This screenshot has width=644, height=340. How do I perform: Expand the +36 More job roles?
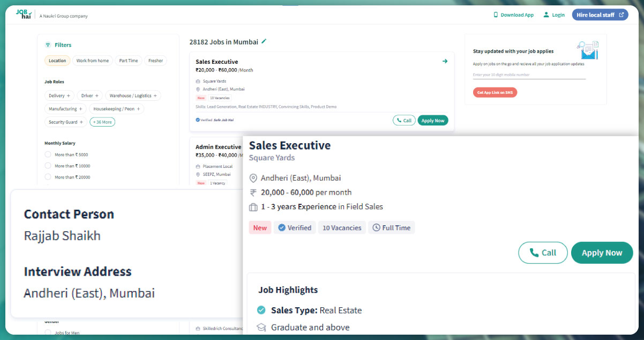coord(102,122)
